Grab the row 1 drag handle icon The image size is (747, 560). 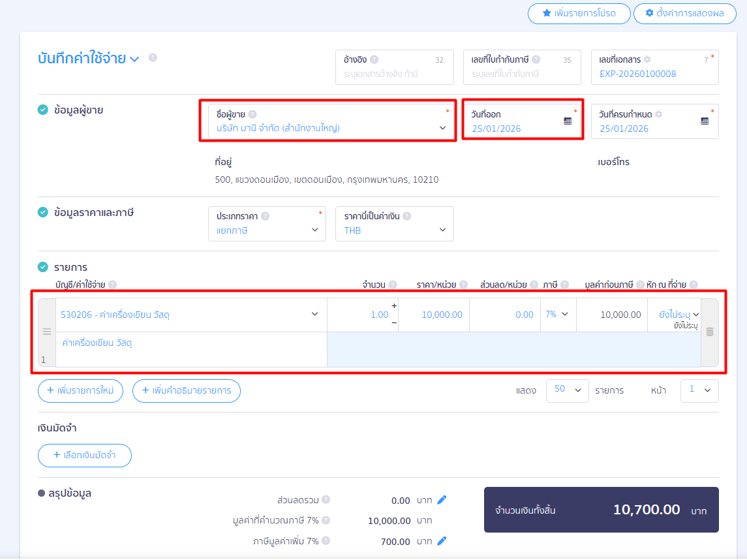tap(47, 332)
